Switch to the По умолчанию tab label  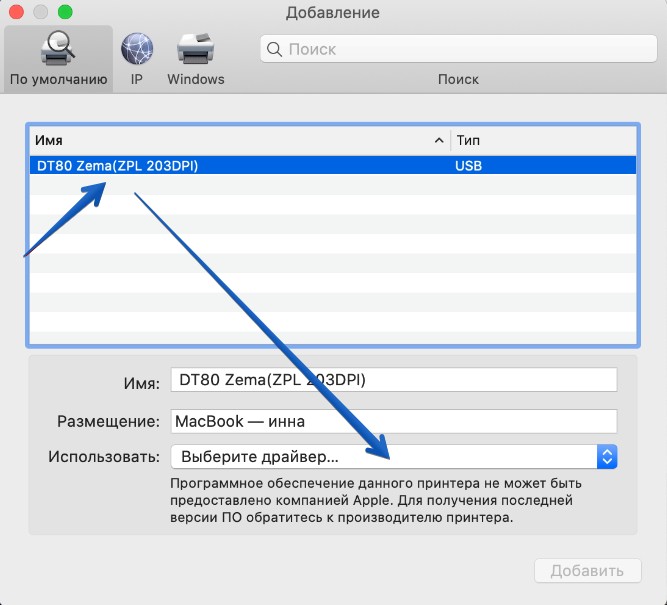point(57,79)
